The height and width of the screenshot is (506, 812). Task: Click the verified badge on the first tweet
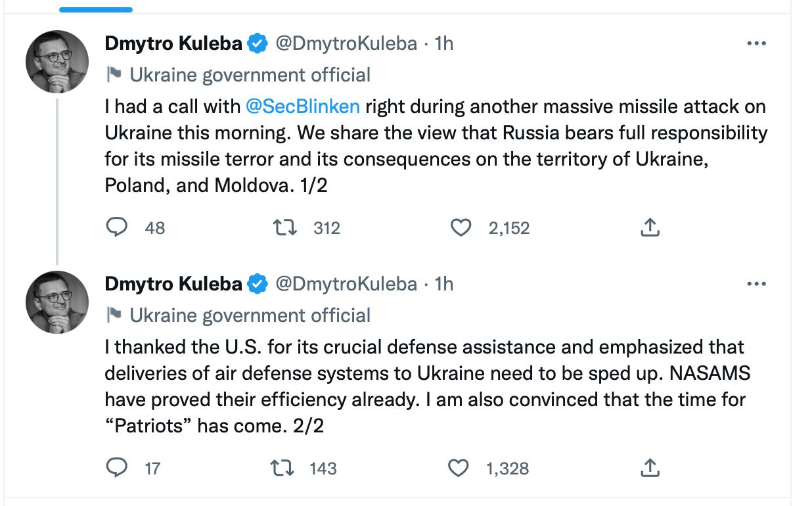[x=258, y=44]
